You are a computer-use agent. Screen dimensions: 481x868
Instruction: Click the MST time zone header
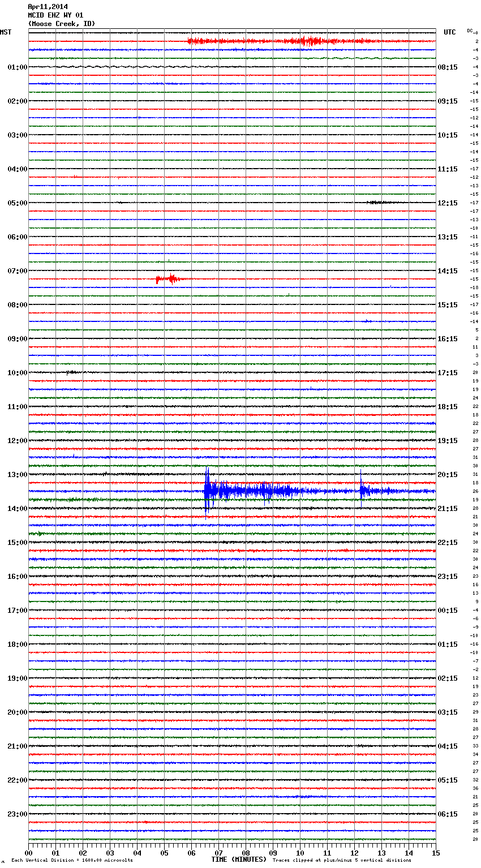(x=6, y=32)
